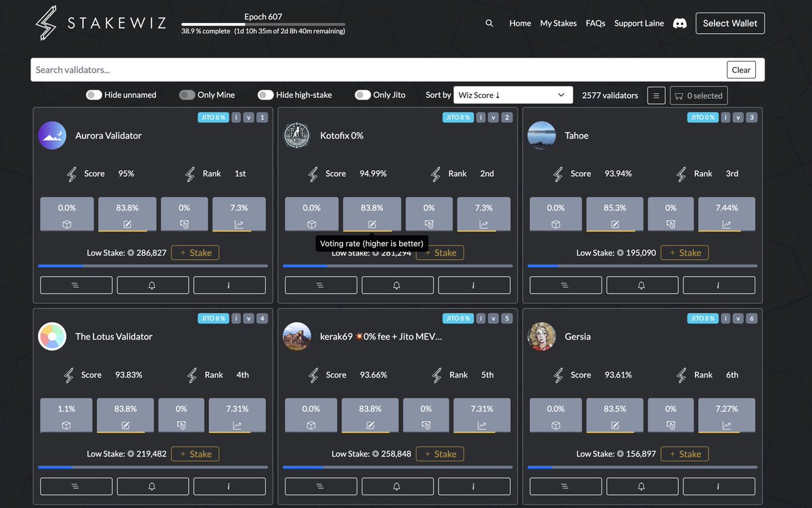The image size is (812, 508).
Task: Click Aurora Validator's voting rate 83.8% tile
Action: [127, 214]
